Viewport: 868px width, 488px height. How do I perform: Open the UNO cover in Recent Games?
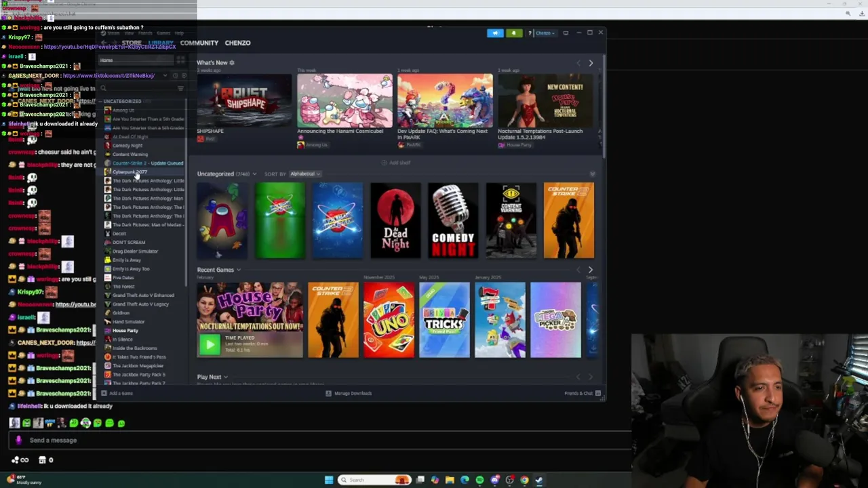click(x=389, y=320)
